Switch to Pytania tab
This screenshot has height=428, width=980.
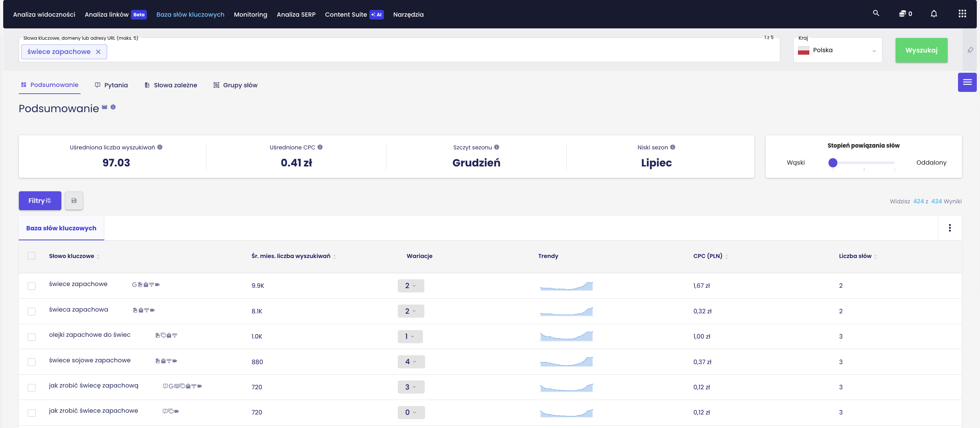click(x=111, y=85)
